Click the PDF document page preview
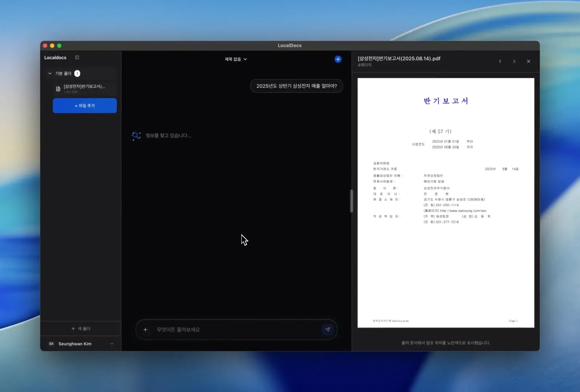This screenshot has width=580, height=392. tap(446, 203)
